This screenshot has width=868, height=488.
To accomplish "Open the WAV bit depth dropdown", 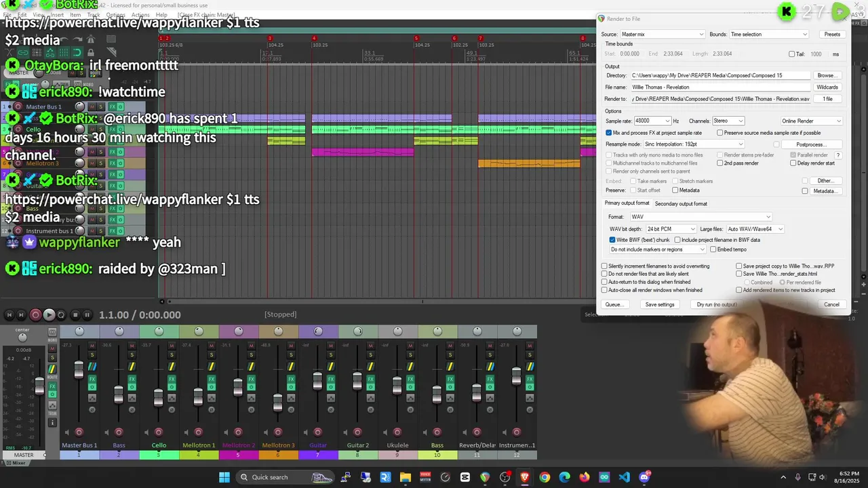I will pyautogui.click(x=671, y=229).
